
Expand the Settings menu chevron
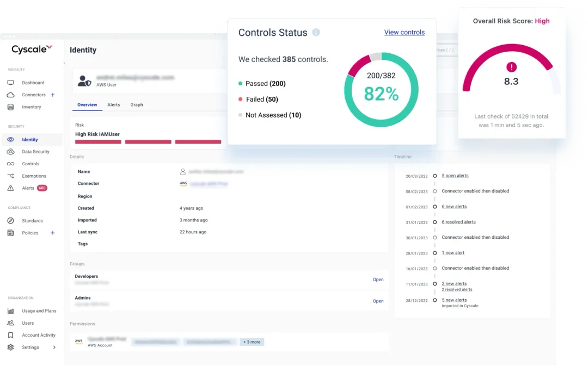pos(53,347)
